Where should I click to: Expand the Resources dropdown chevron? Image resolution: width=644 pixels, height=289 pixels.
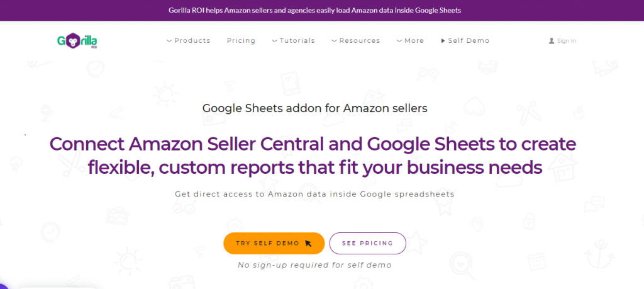tap(335, 41)
